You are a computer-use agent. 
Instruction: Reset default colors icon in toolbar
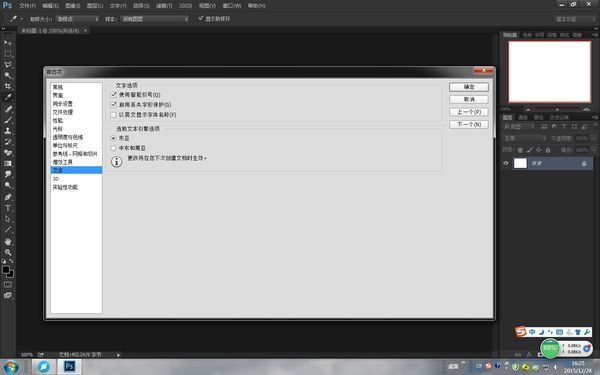click(4, 261)
